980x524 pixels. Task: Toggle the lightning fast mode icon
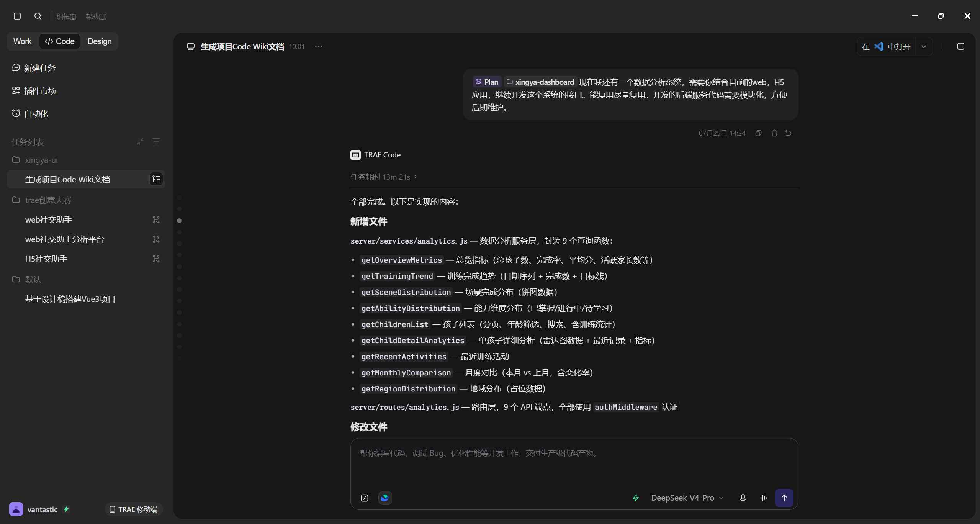click(x=636, y=498)
